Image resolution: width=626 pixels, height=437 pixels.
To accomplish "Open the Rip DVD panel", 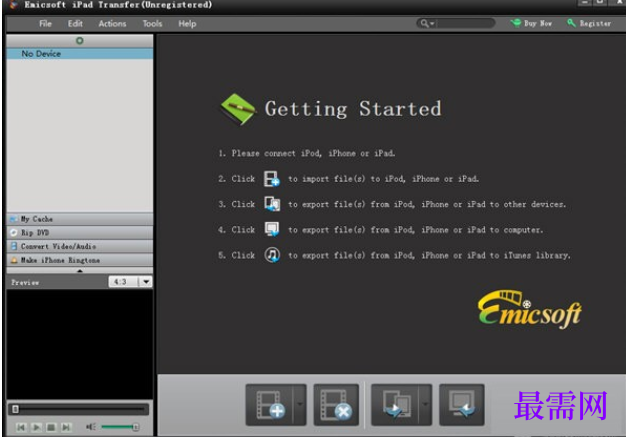I will coord(79,232).
